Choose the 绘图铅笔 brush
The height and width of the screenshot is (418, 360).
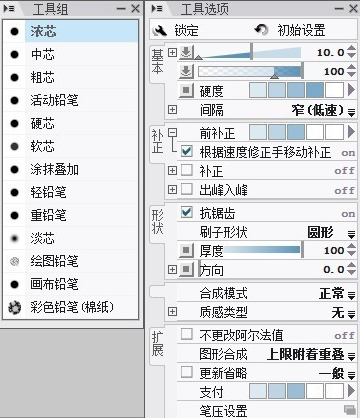click(x=71, y=261)
